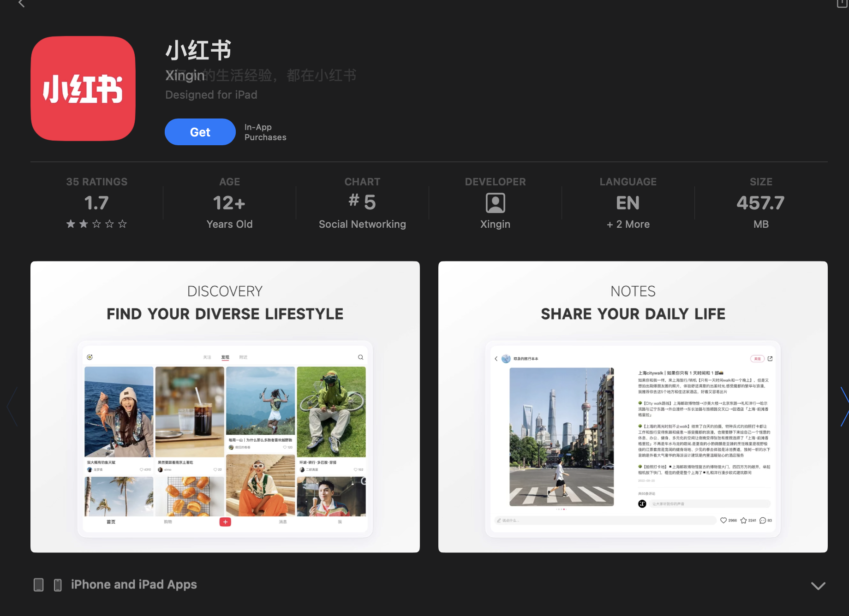The image size is (849, 616).
Task: Open the 12+ age rating
Action: 229,203
